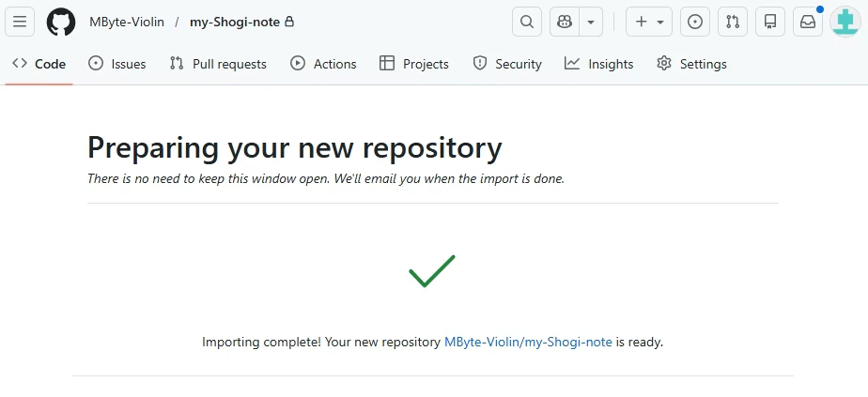Image resolution: width=868 pixels, height=397 pixels.
Task: Switch to the Pull requests tab
Action: (x=218, y=64)
